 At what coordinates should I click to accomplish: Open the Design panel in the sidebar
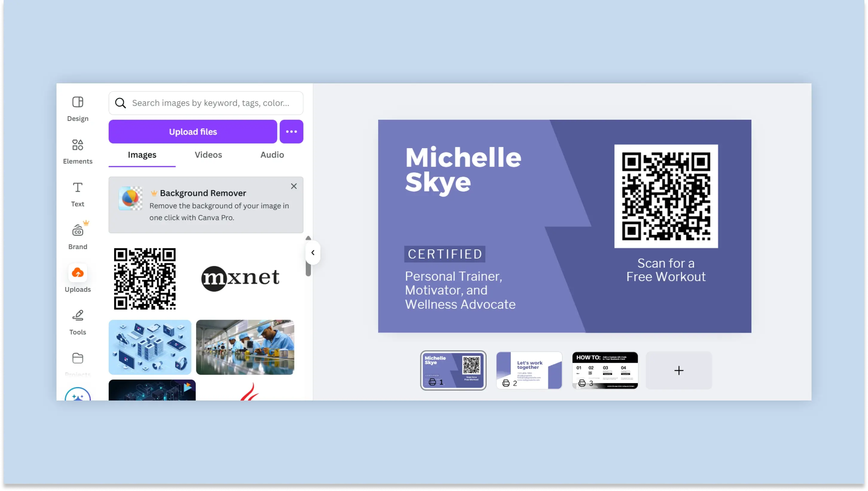tap(78, 109)
